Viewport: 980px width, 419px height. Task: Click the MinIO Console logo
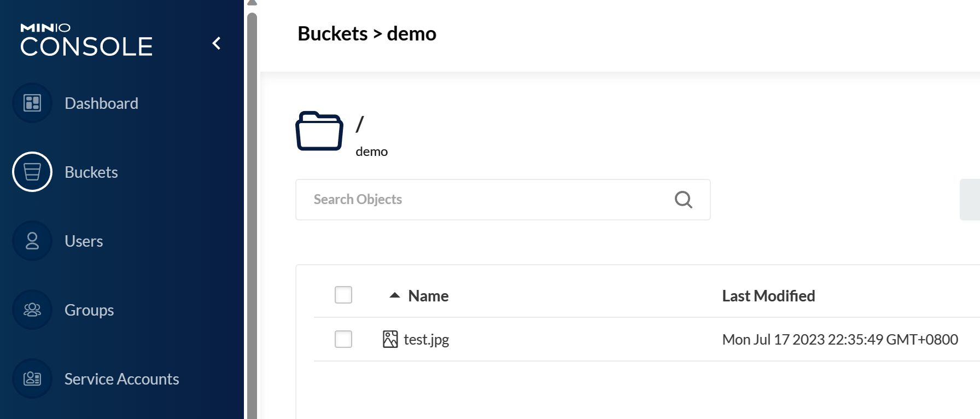coord(86,40)
